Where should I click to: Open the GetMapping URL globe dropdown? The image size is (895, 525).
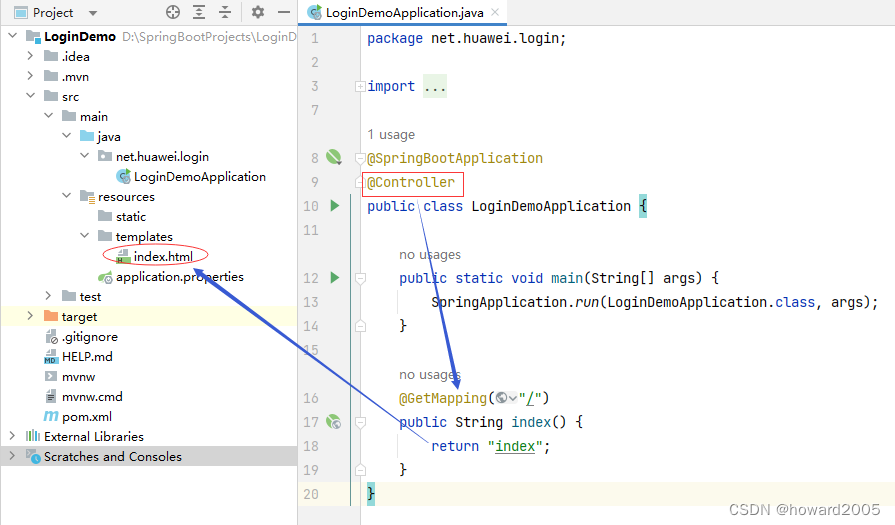[x=506, y=398]
